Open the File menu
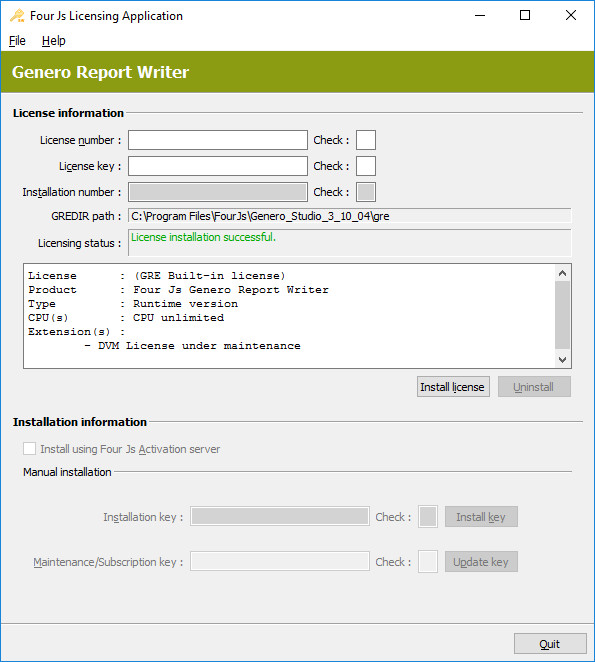 pos(17,41)
